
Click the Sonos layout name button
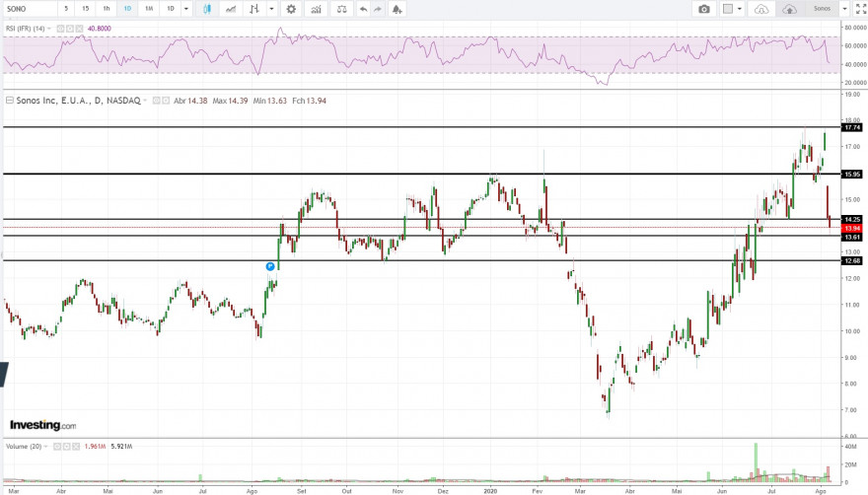822,9
